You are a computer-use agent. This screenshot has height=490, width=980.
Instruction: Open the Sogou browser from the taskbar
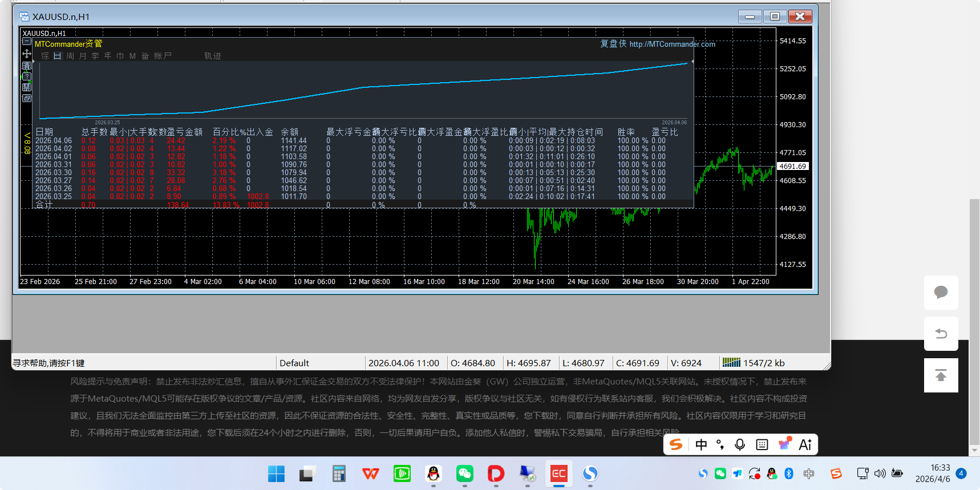(590, 473)
